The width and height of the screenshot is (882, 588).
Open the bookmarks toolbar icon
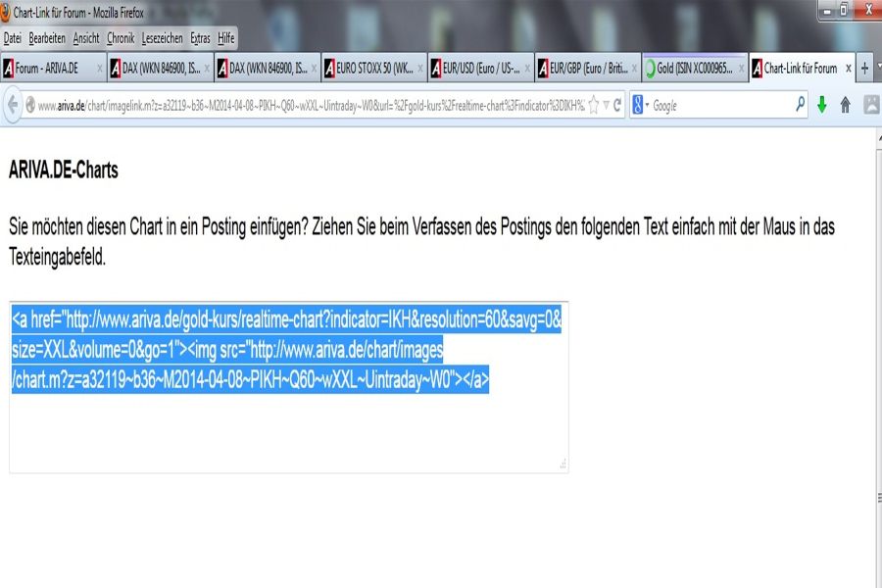[871, 105]
